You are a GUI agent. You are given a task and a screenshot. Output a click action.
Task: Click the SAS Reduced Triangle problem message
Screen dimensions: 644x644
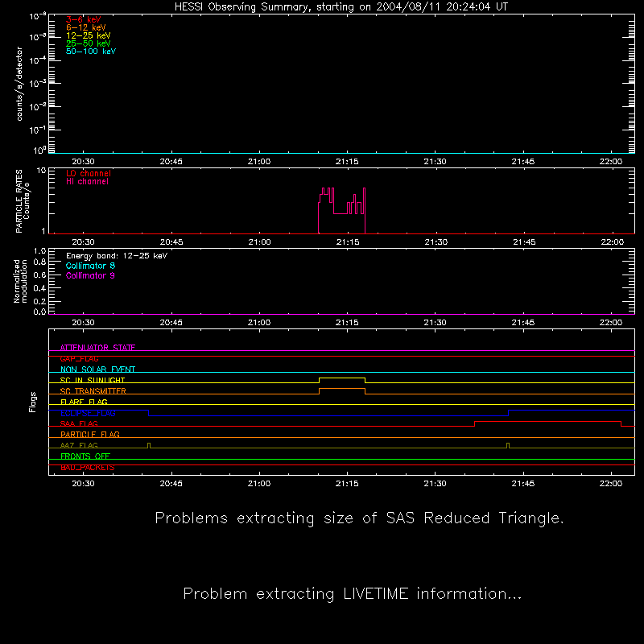[359, 518]
